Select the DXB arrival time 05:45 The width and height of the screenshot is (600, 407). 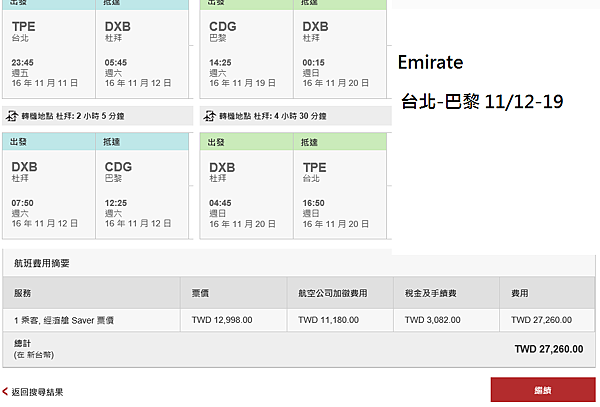116,62
